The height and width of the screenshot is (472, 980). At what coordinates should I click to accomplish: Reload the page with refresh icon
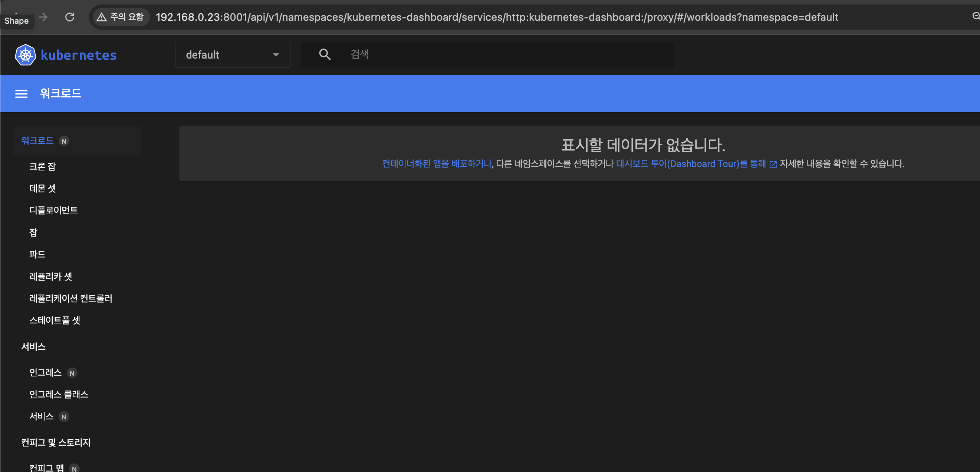click(x=70, y=17)
